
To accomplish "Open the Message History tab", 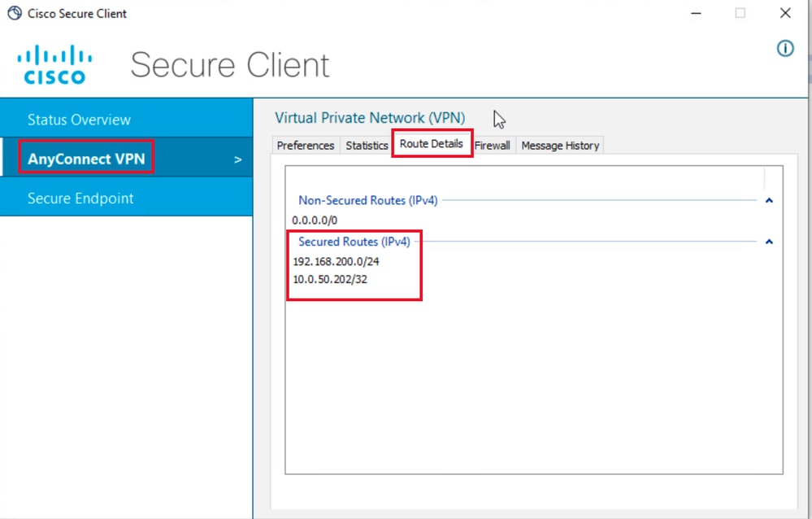I will pyautogui.click(x=559, y=145).
